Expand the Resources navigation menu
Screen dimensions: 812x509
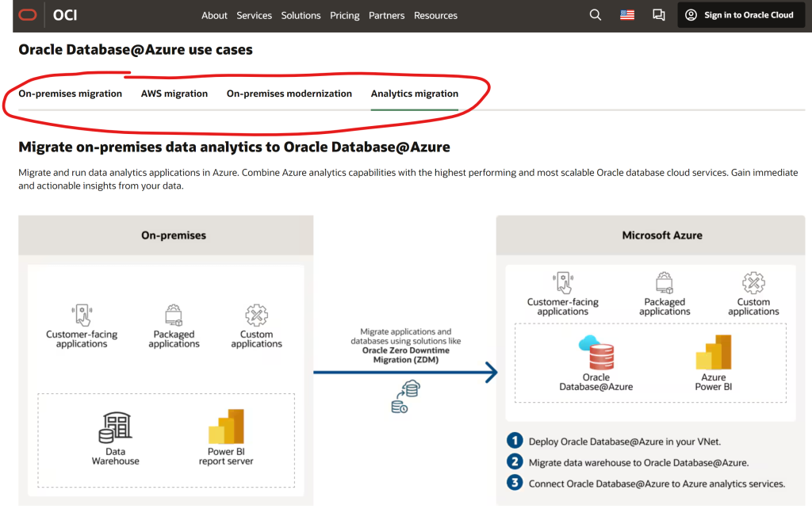click(x=435, y=15)
